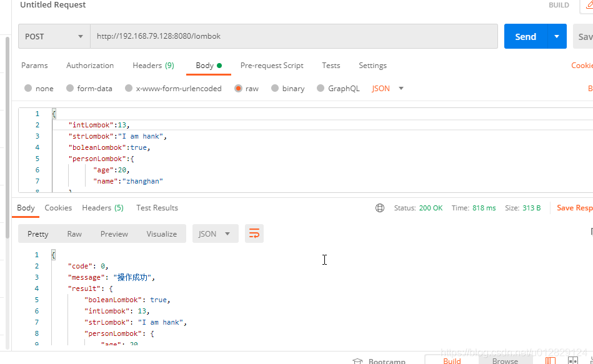593x364 pixels.
Task: Select the Pretty response view
Action: click(x=38, y=234)
